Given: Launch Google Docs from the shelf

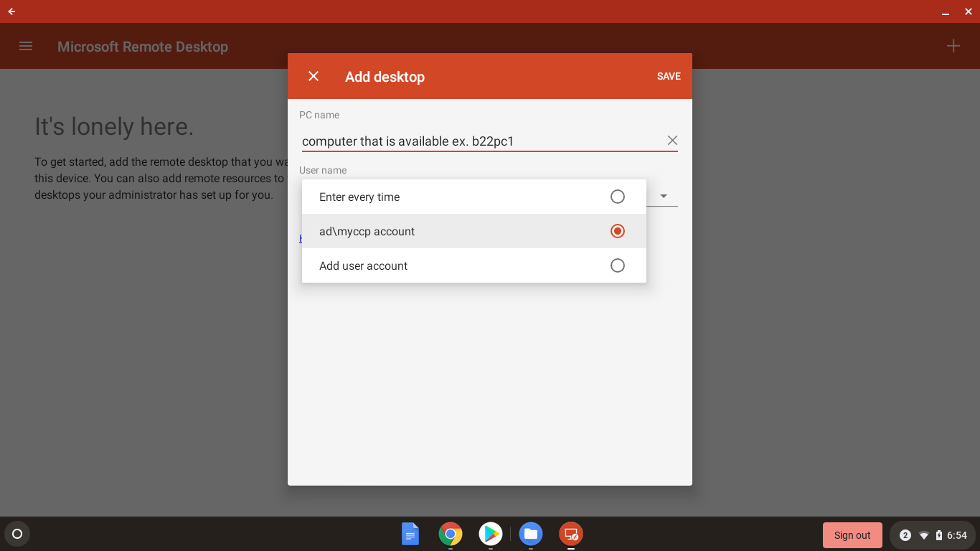Looking at the screenshot, I should tap(410, 534).
